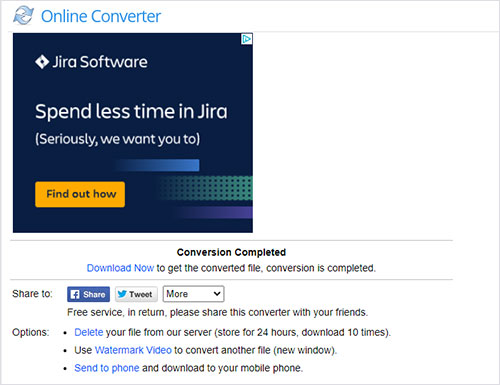
Task: Click the Jira Software ad brand text
Action: (100, 62)
